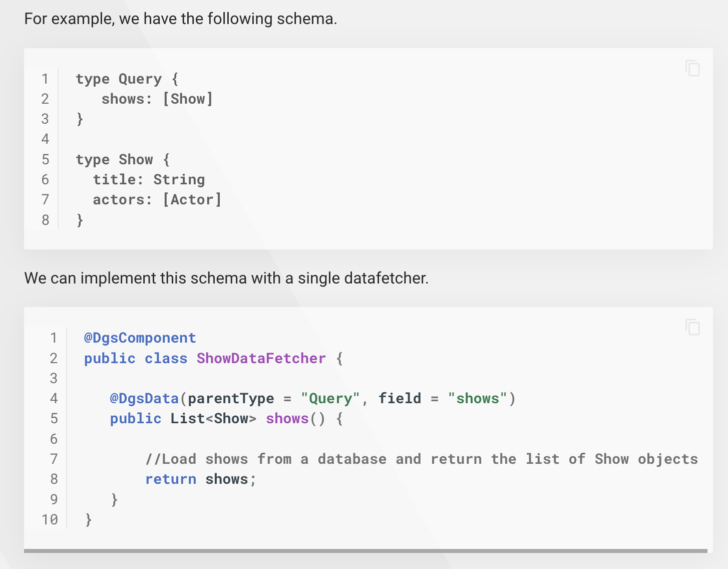Click the '@DgsComponent' annotation

pos(140,338)
